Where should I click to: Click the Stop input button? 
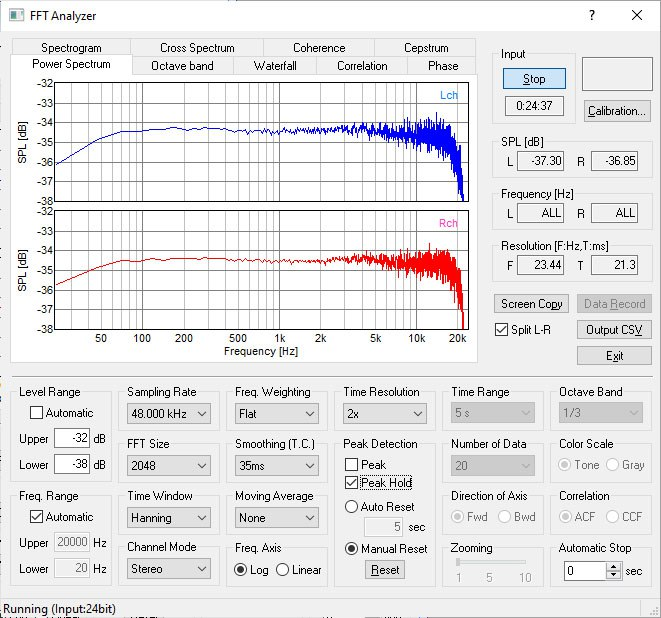[534, 79]
